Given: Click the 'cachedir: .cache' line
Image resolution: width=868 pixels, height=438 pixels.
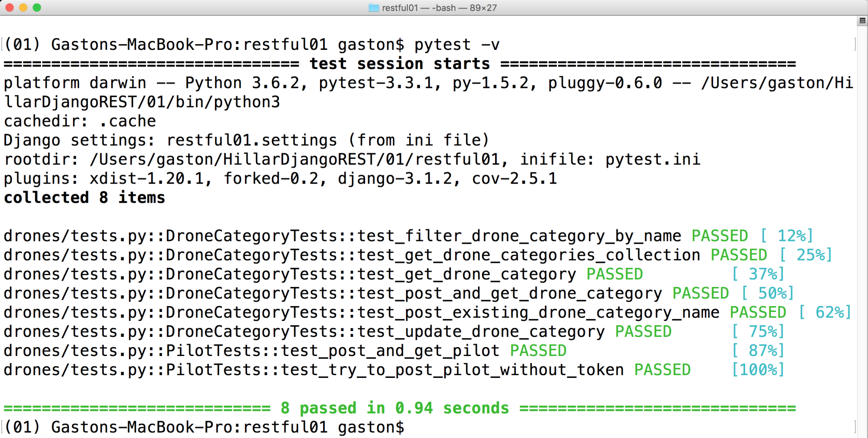Looking at the screenshot, I should click(80, 121).
